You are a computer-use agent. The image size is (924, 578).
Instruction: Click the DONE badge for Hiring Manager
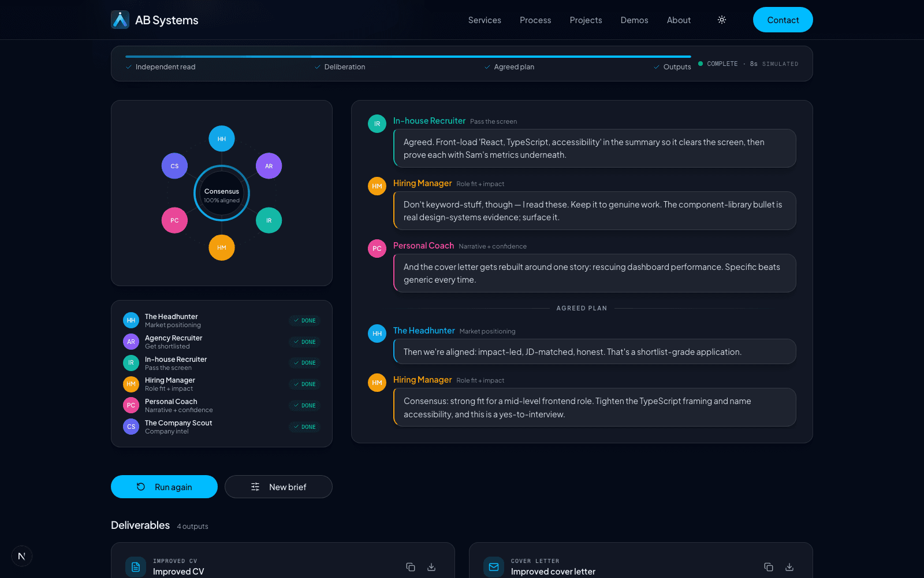click(304, 384)
